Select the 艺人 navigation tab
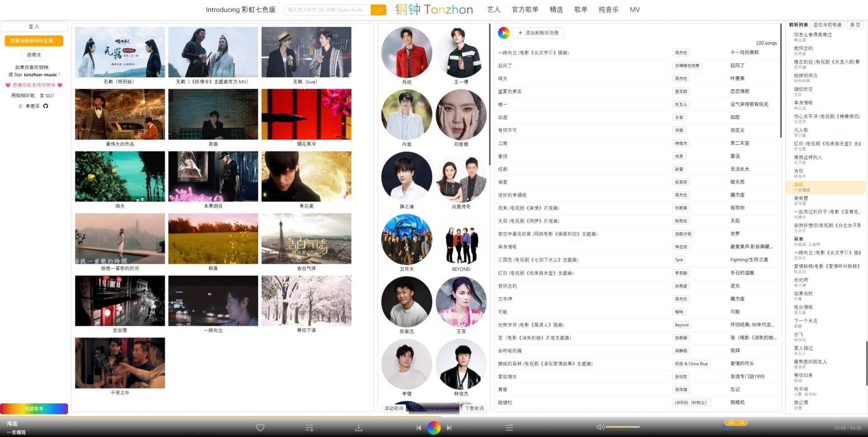Screen dimensions: 868x437 (494, 9)
